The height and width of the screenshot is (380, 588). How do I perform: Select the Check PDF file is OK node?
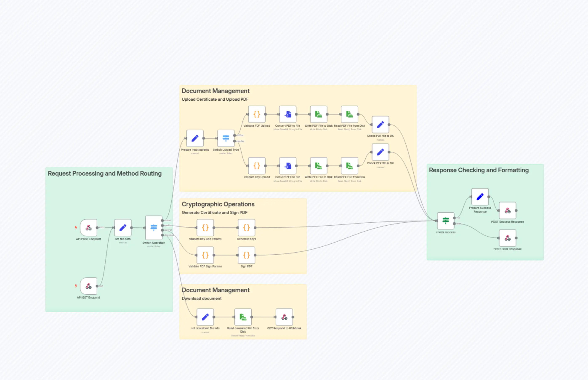(x=380, y=125)
